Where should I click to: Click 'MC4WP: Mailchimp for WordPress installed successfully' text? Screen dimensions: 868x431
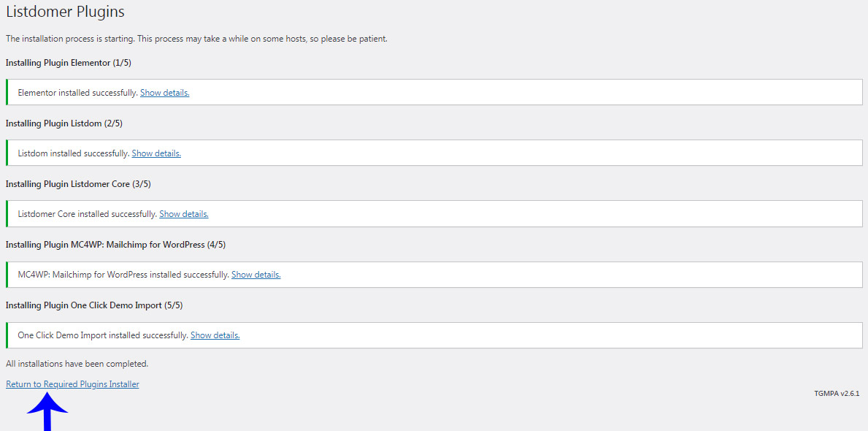point(123,275)
